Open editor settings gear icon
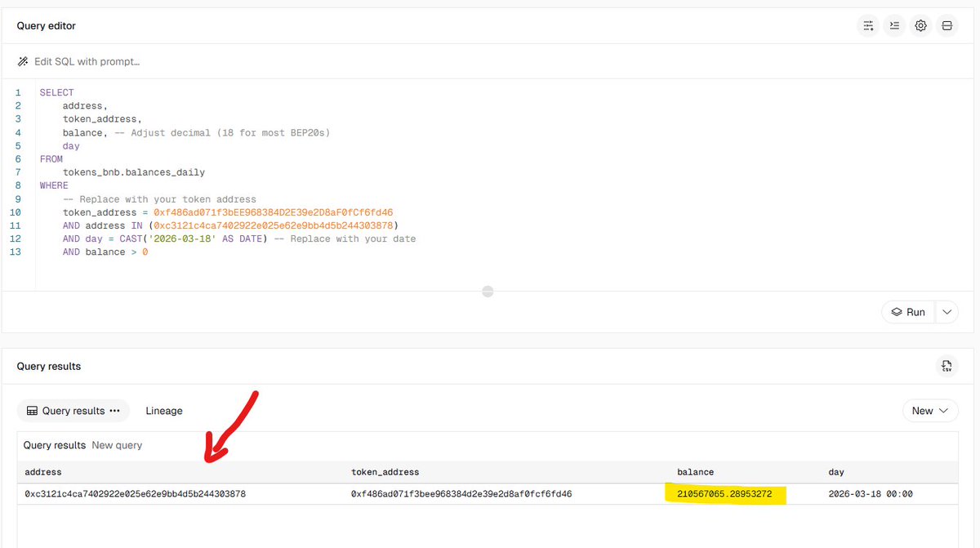The image size is (980, 548). [920, 26]
